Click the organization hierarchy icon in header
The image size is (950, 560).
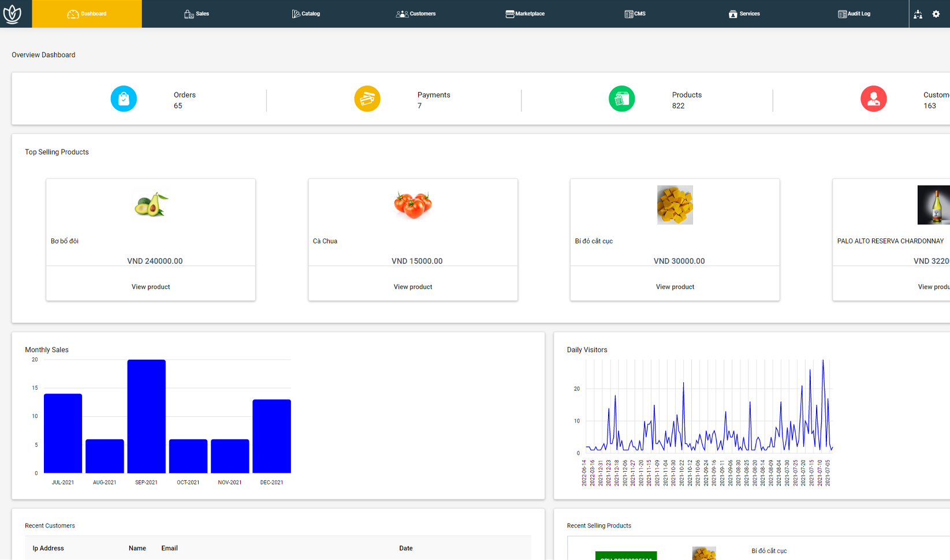[x=918, y=14]
